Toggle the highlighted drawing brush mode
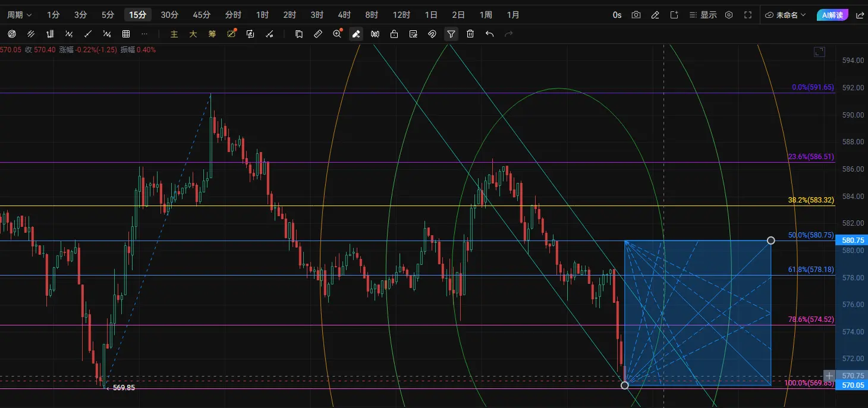 coord(356,34)
